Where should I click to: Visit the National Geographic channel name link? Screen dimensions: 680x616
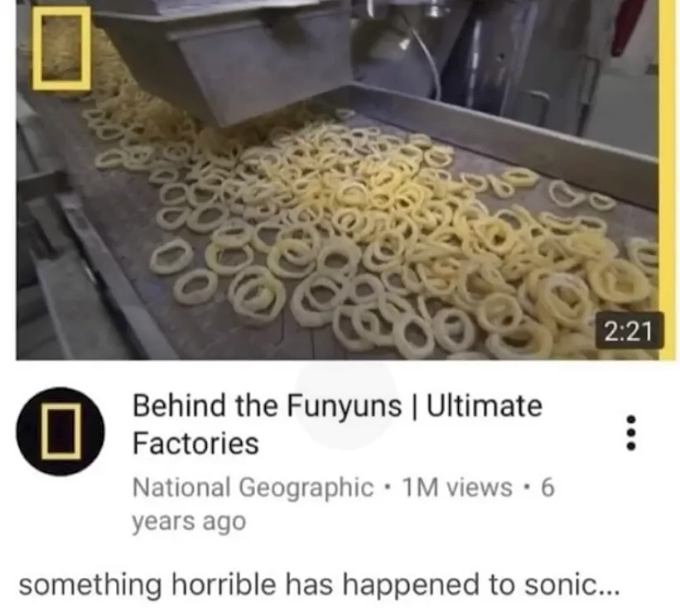pos(253,487)
